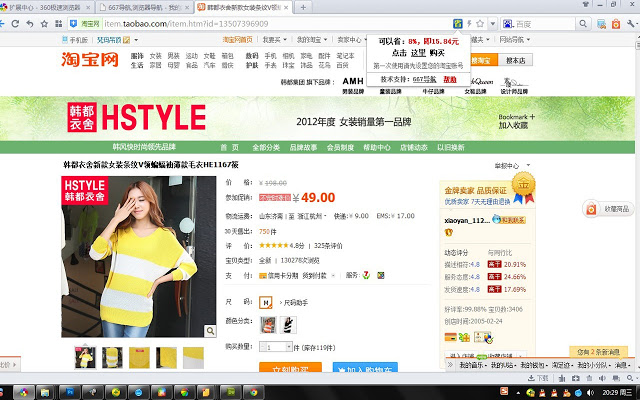Screen dimensions: 640x400
Task: Click the orange 立刻购买 button
Action: (x=290, y=367)
